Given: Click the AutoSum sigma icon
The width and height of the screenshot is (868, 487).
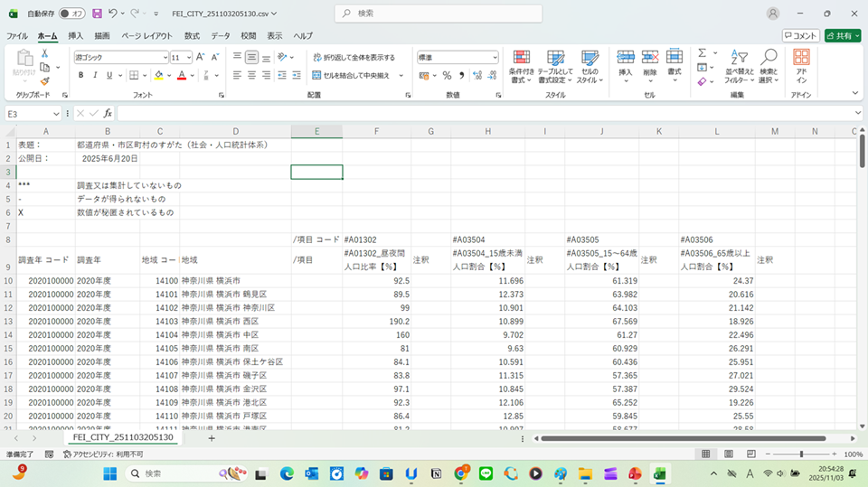Looking at the screenshot, I should tap(702, 53).
